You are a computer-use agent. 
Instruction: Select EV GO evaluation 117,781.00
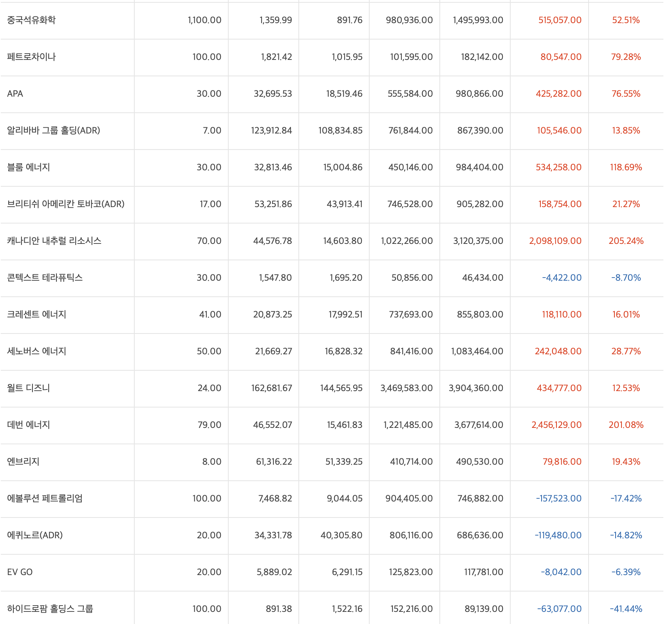click(x=484, y=572)
